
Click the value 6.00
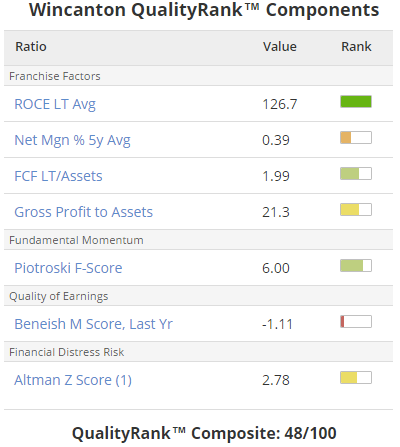click(x=276, y=268)
